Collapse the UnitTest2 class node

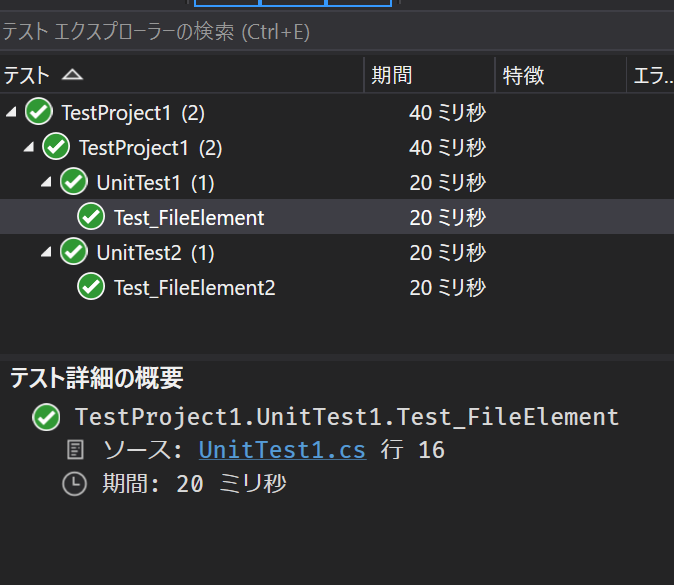pyautogui.click(x=46, y=252)
